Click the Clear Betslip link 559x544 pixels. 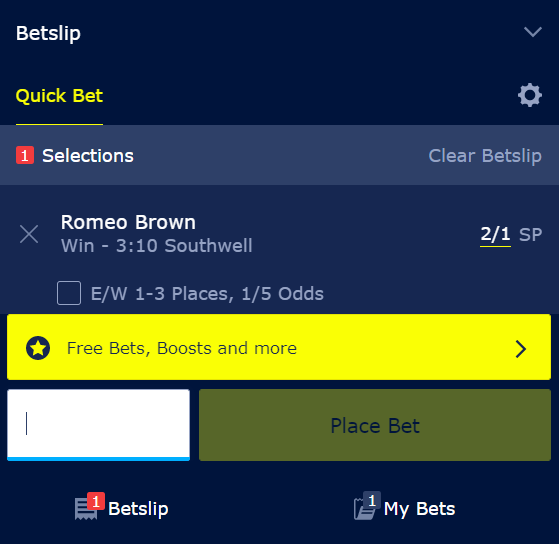click(485, 156)
